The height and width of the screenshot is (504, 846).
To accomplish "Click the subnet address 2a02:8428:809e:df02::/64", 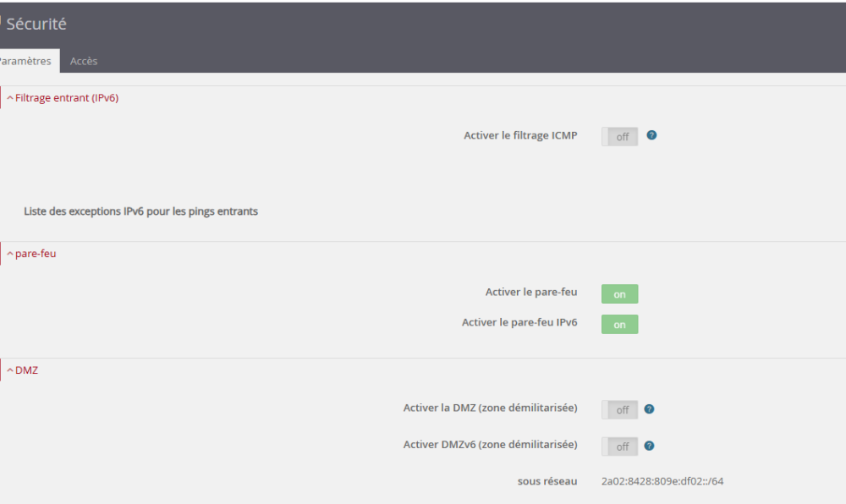I will click(x=662, y=482).
